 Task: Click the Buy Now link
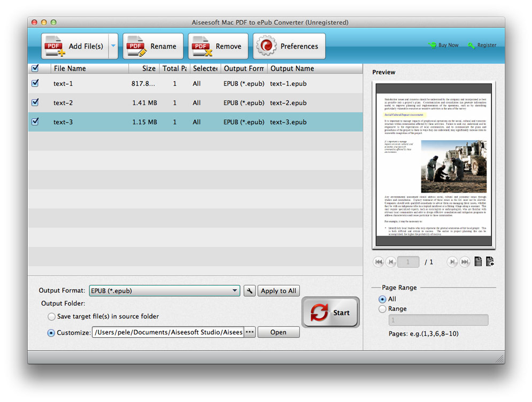(x=443, y=45)
